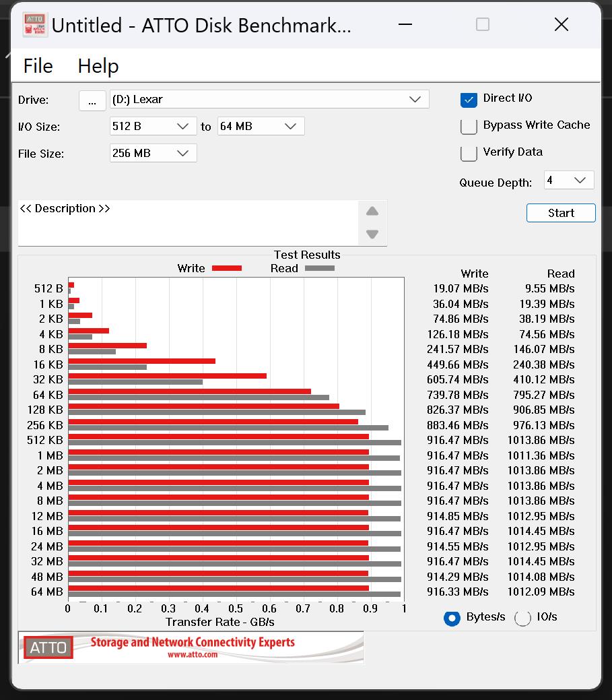The image size is (612, 700).
Task: Open the Queue Depth dropdown
Action: [x=569, y=180]
